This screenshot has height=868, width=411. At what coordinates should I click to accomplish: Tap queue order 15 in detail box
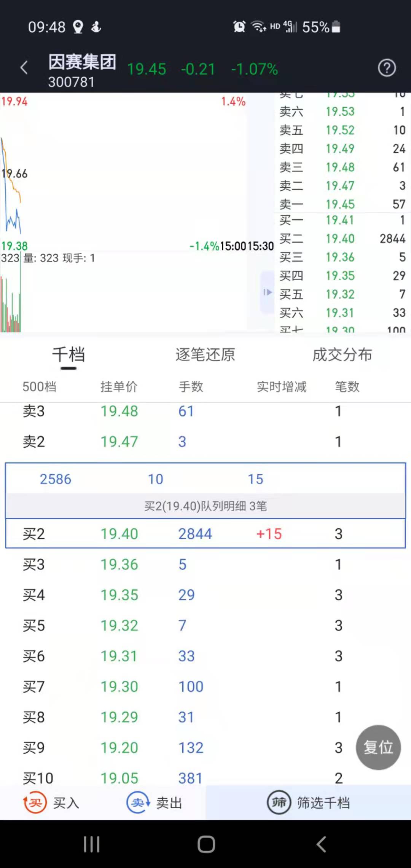click(255, 479)
